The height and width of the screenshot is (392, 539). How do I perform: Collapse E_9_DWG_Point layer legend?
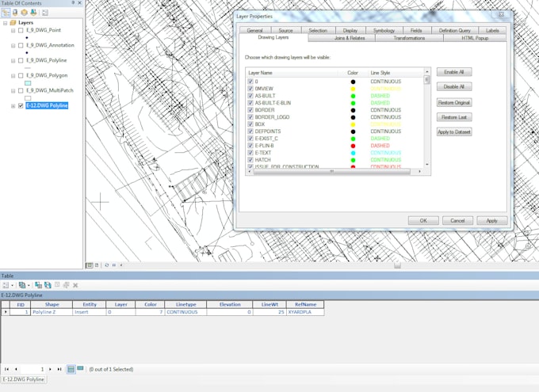(x=13, y=31)
